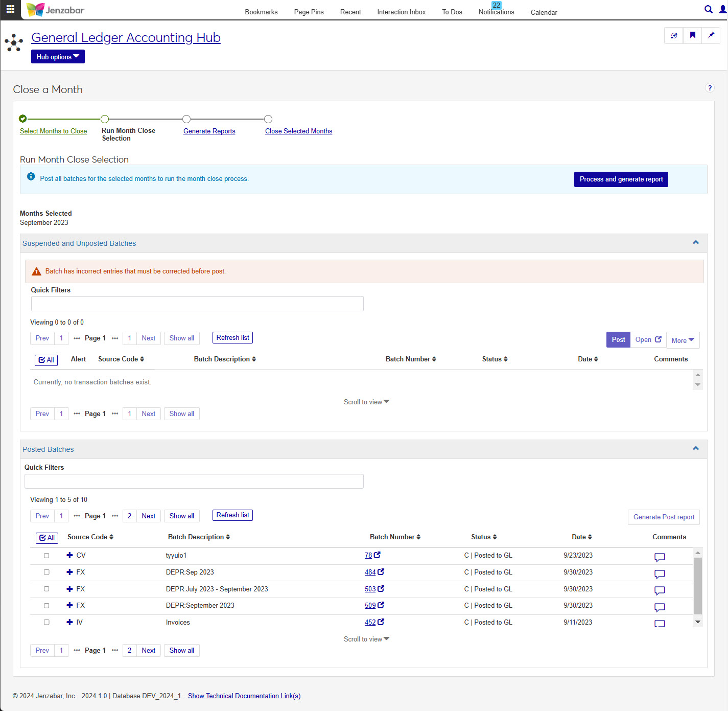Go to Generate Reports step link
The height and width of the screenshot is (711, 728).
[209, 131]
